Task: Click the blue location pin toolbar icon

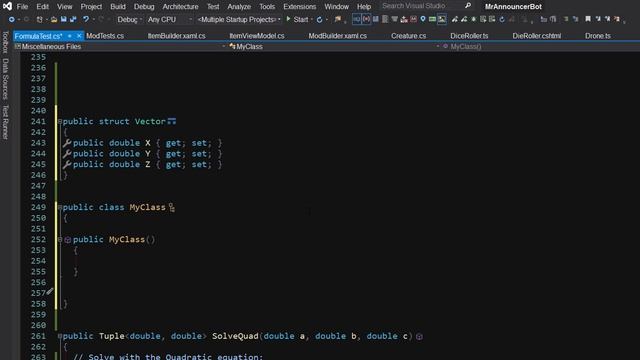Action: click(423, 19)
